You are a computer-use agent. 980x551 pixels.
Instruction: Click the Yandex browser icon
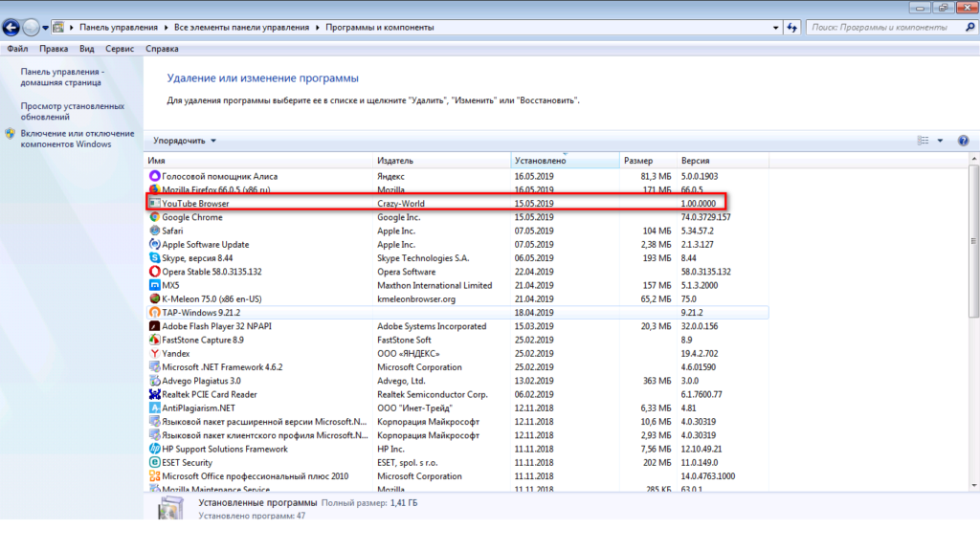tap(154, 354)
